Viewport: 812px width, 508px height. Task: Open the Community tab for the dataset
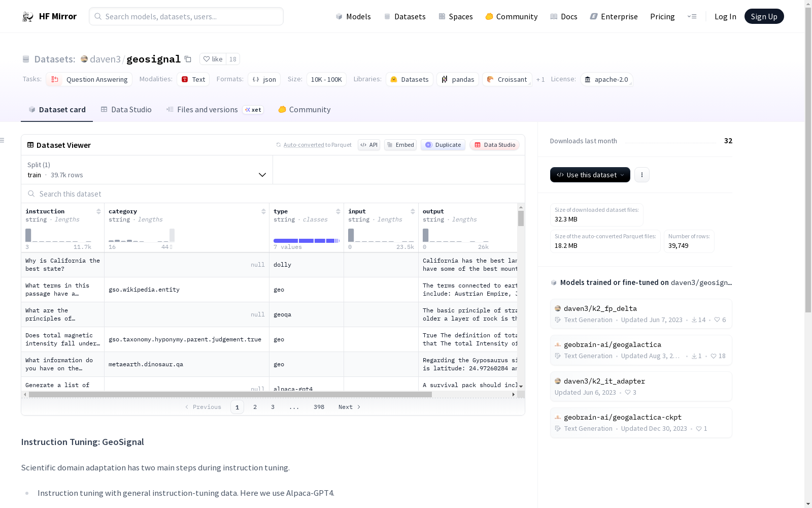[x=304, y=110]
